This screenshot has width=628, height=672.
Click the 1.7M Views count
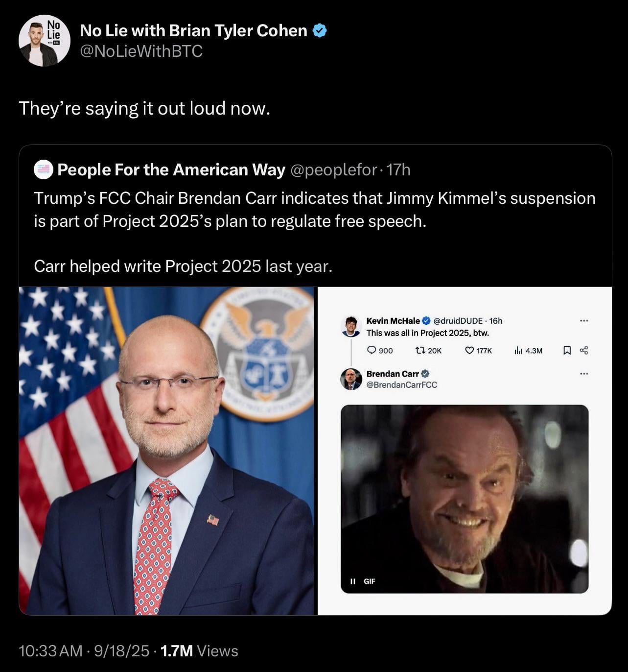pyautogui.click(x=199, y=650)
